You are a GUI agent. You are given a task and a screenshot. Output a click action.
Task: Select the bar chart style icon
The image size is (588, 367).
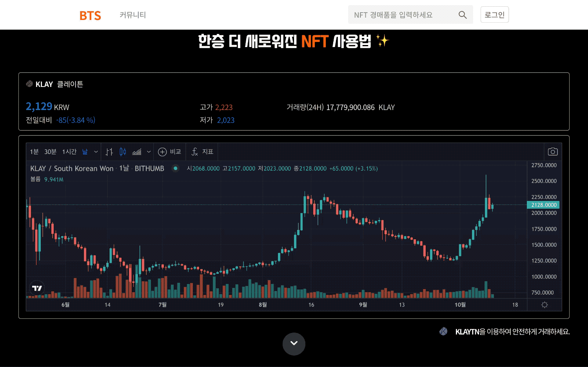coord(109,152)
